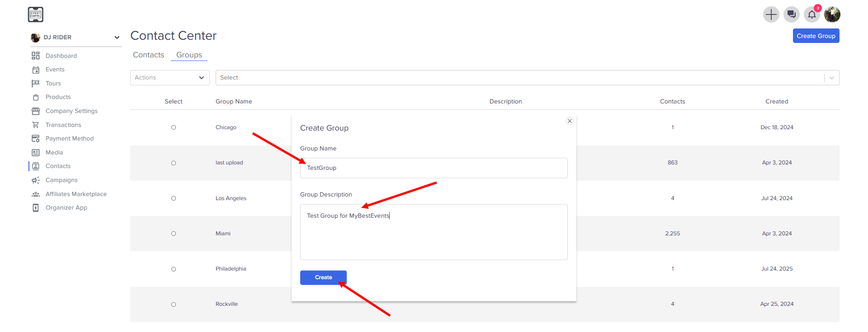Image resolution: width=868 pixels, height=332 pixels.
Task: Open Products from the sidebar
Action: click(58, 97)
